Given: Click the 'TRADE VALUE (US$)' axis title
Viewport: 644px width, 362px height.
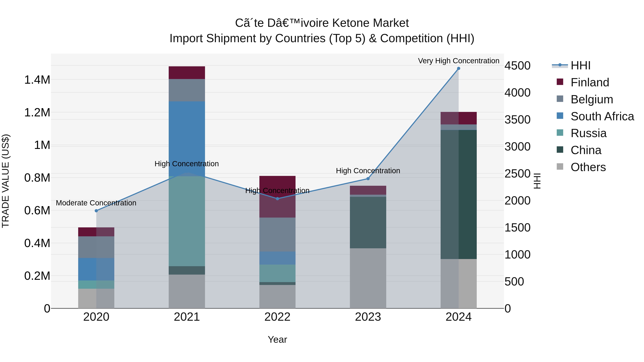Looking at the screenshot, I should click(x=6, y=181).
